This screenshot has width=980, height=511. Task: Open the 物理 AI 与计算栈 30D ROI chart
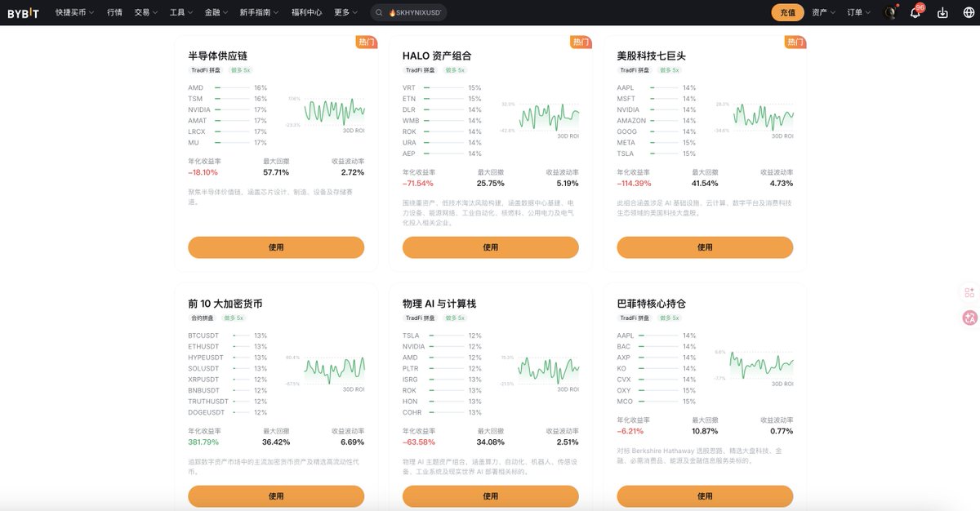[x=549, y=371]
